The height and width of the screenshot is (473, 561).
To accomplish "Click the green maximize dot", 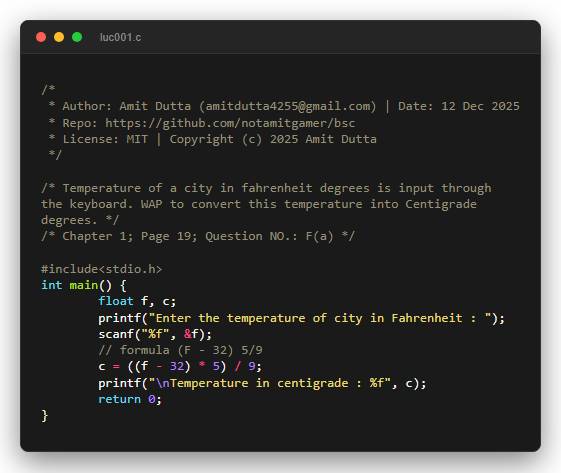I will [x=77, y=37].
